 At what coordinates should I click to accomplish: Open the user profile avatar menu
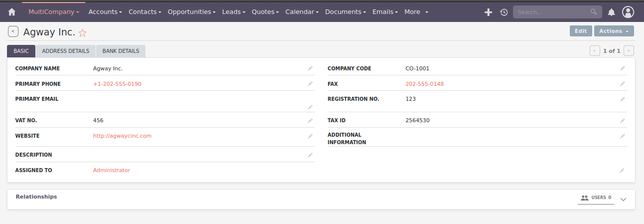click(628, 12)
